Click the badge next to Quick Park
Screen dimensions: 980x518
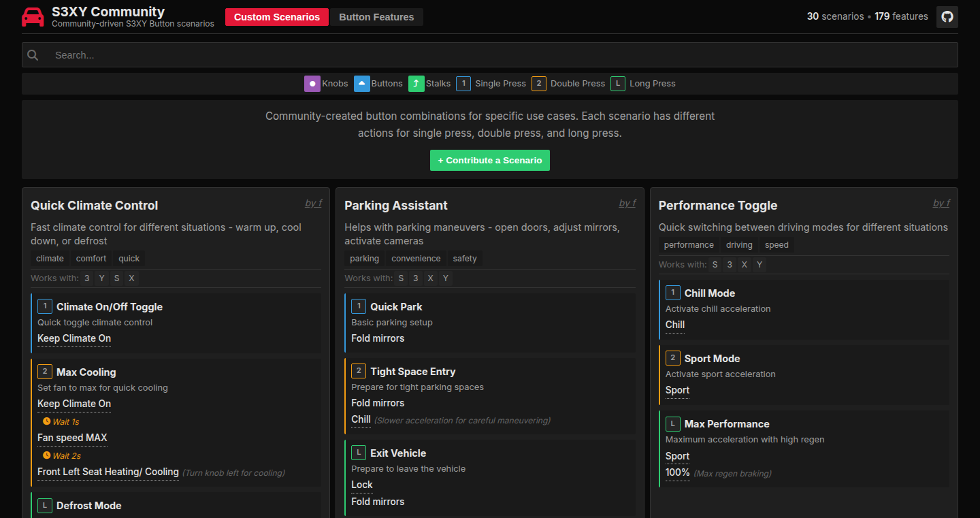tap(359, 306)
